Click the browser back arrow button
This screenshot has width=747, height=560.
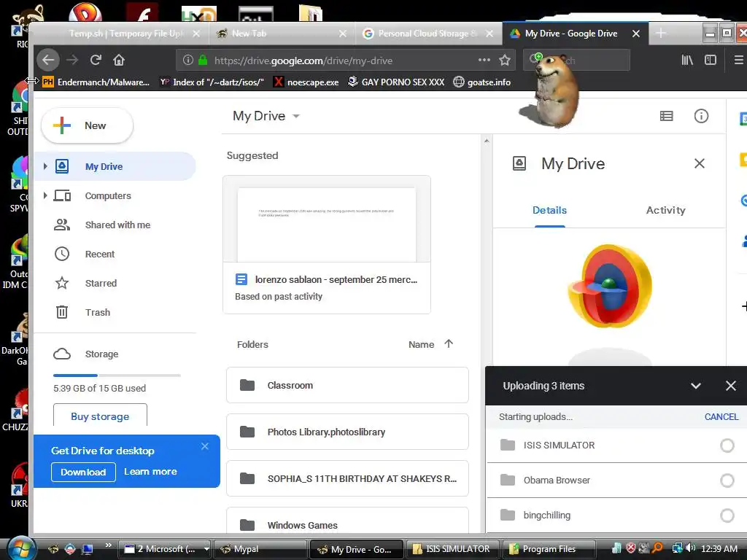tap(48, 60)
